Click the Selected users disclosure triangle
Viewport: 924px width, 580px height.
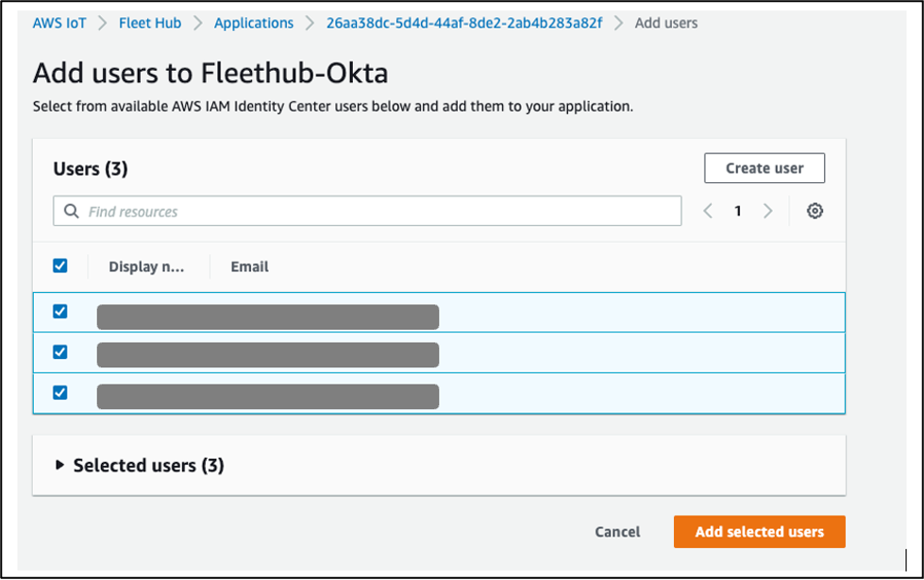[59, 465]
